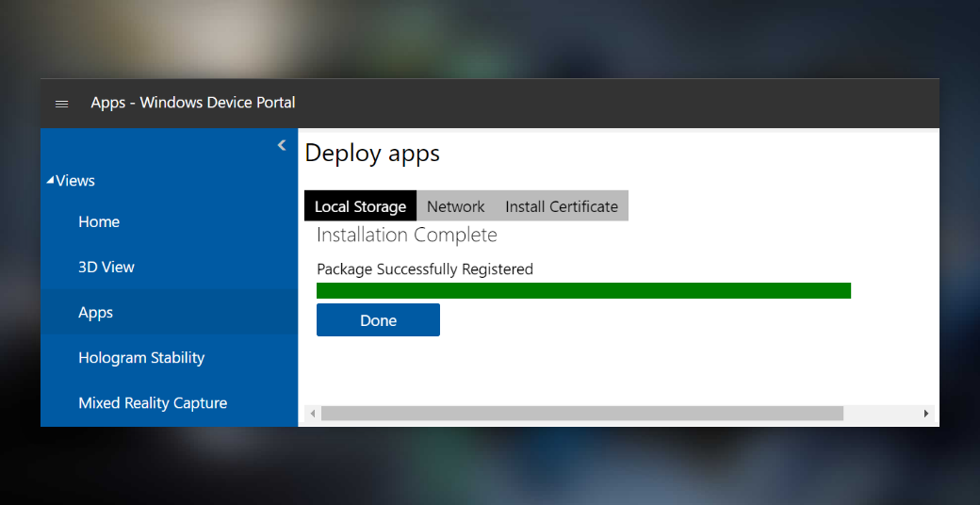Click the Done button

[x=378, y=320]
